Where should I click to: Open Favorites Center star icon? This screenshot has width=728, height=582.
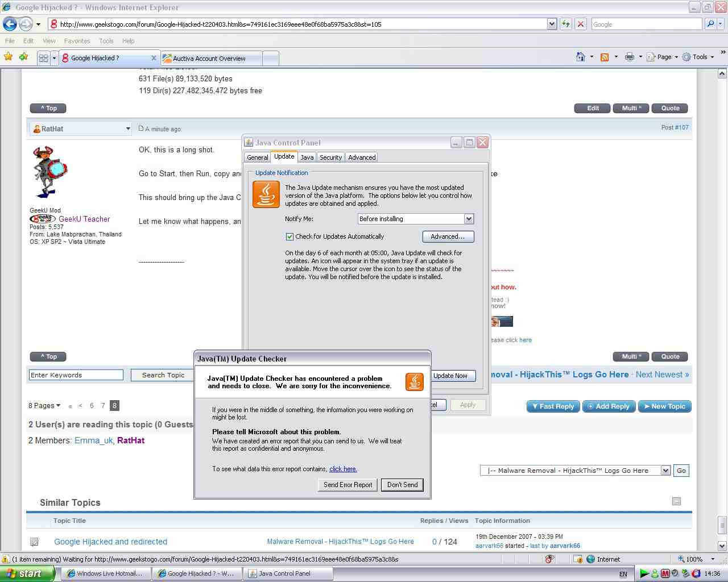tap(8, 56)
